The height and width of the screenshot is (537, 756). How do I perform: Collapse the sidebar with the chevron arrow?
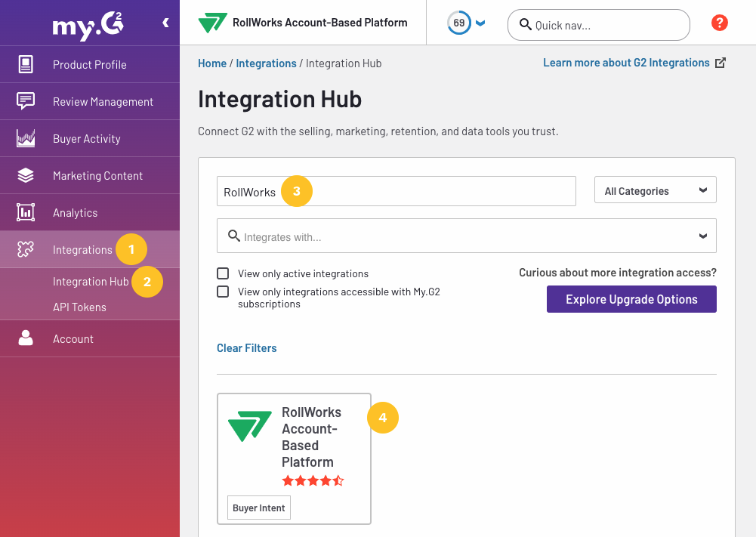point(165,23)
